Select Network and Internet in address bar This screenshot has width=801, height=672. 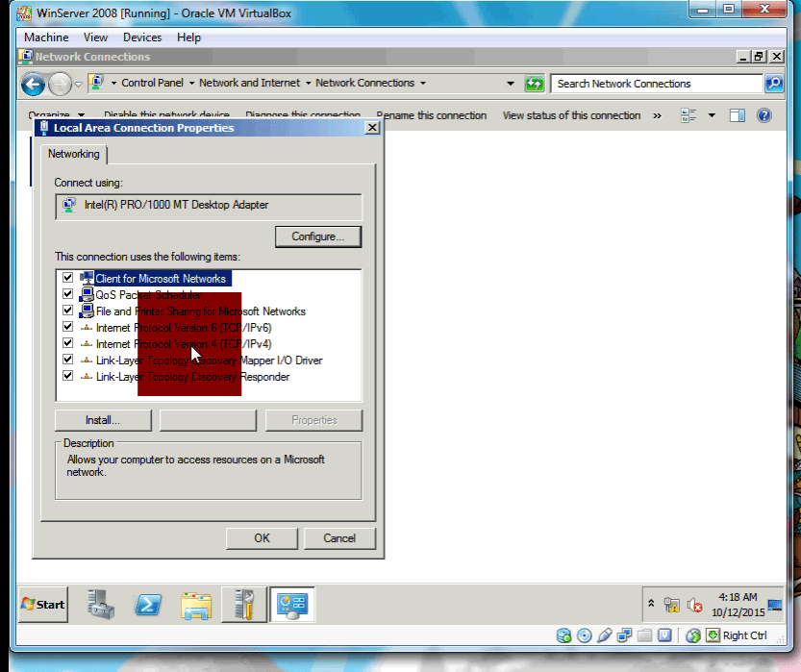coord(249,83)
